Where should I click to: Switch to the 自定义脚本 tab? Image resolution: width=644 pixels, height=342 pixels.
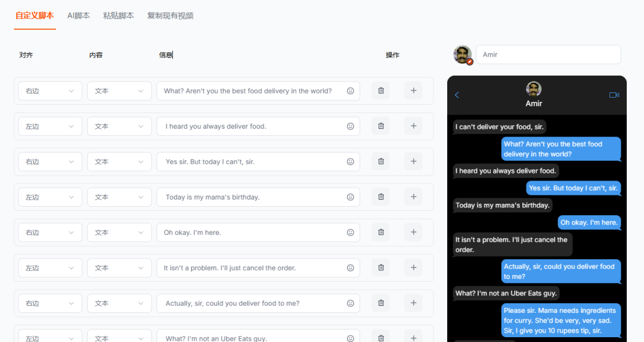[35, 15]
